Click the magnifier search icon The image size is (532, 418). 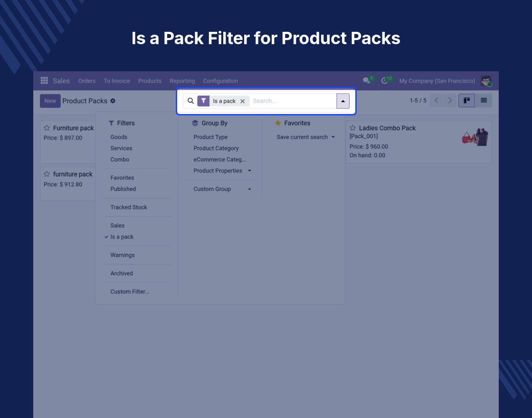coord(190,101)
